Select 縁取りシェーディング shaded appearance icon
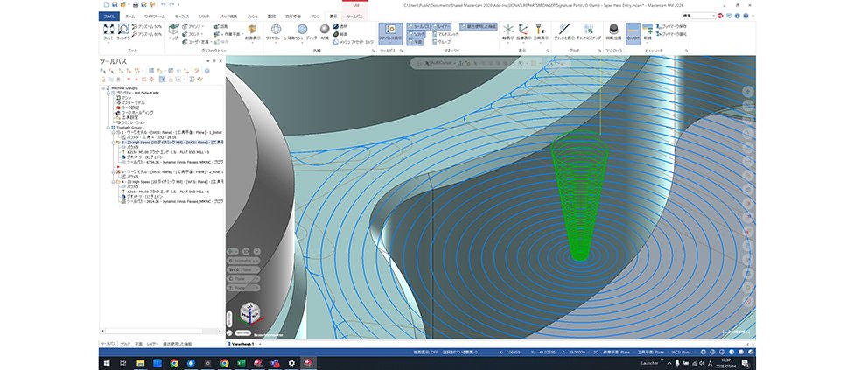Image resolution: width=868 pixels, height=370 pixels. pyautogui.click(x=302, y=30)
